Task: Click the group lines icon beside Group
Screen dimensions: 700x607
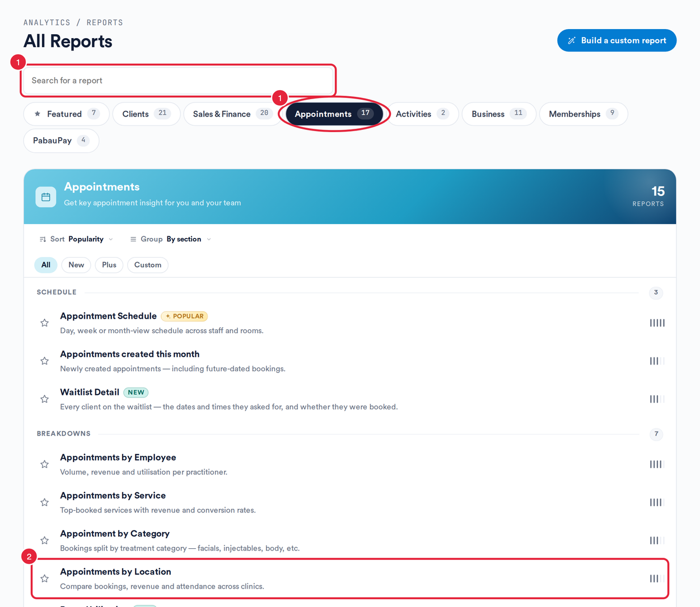Action: [x=133, y=239]
